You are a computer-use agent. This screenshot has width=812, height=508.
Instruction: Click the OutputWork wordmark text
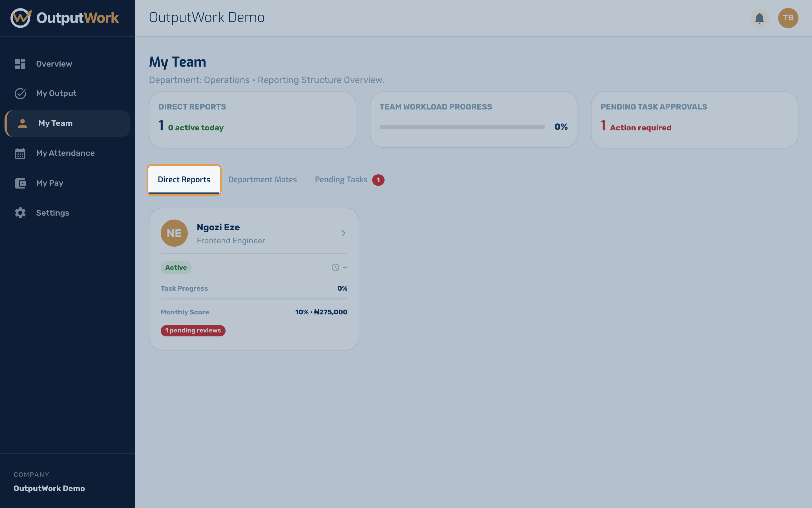(78, 18)
